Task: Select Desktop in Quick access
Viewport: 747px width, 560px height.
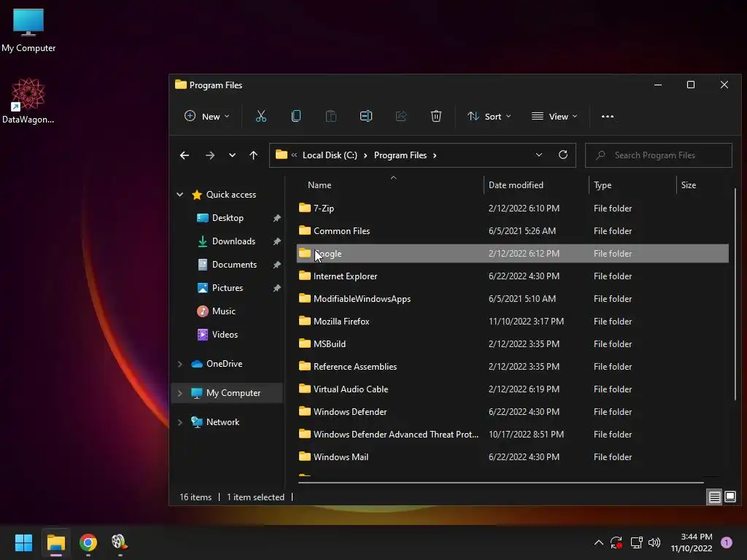Action: pos(228,218)
